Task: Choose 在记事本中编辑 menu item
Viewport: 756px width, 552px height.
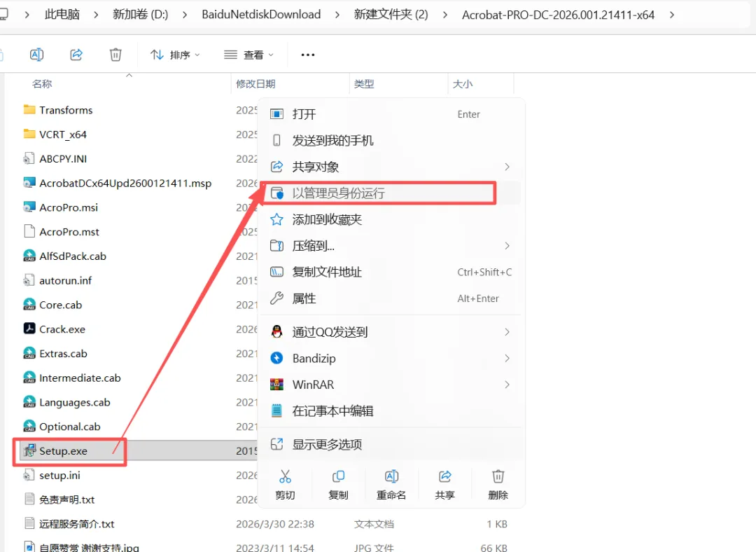Action: [391, 411]
